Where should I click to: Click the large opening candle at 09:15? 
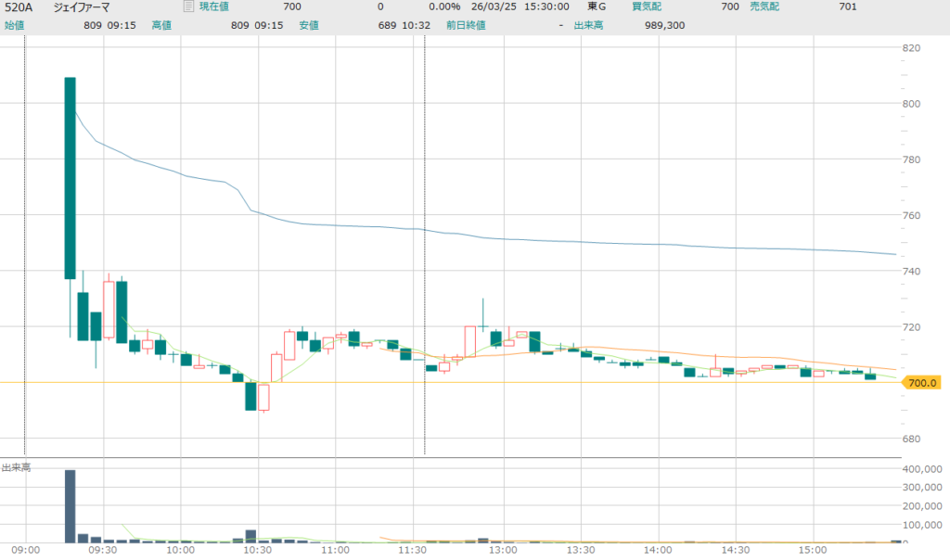70,177
